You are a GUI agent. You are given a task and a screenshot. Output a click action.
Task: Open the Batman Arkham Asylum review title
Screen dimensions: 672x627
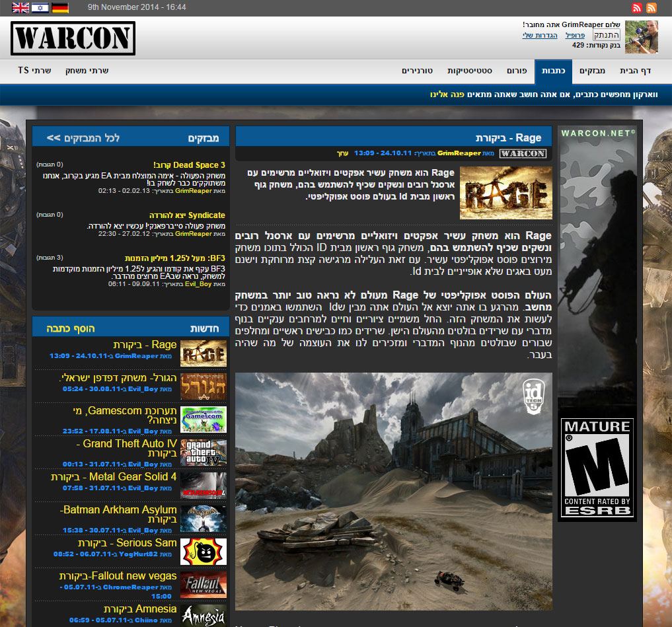pos(118,514)
